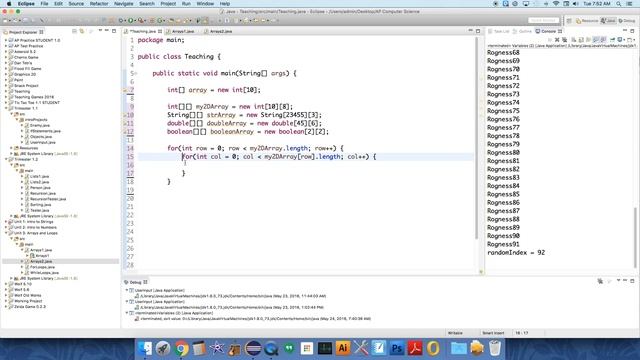Click the editor vertical scrollbar
The height and width of the screenshot is (360, 640).
pos(476,139)
